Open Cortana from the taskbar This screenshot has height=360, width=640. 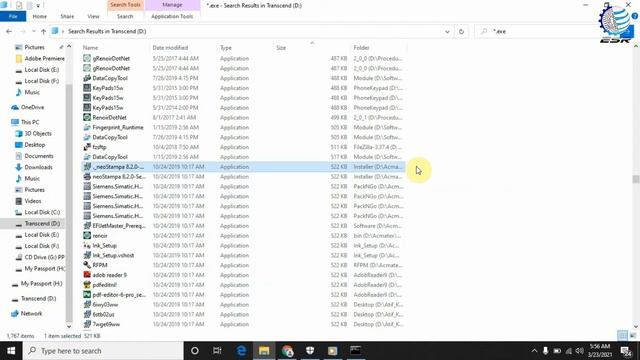(x=195, y=351)
